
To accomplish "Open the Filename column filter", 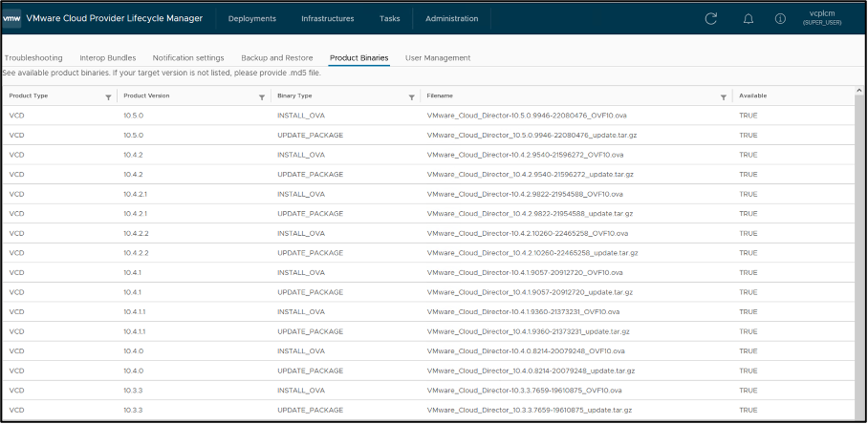I will pyautogui.click(x=724, y=96).
